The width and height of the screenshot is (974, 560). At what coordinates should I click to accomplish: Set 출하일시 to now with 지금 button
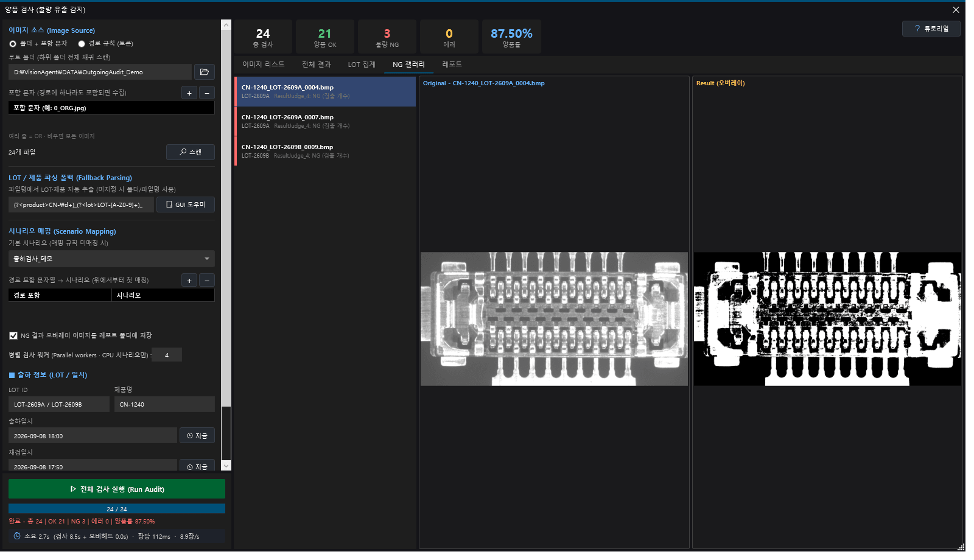click(197, 436)
